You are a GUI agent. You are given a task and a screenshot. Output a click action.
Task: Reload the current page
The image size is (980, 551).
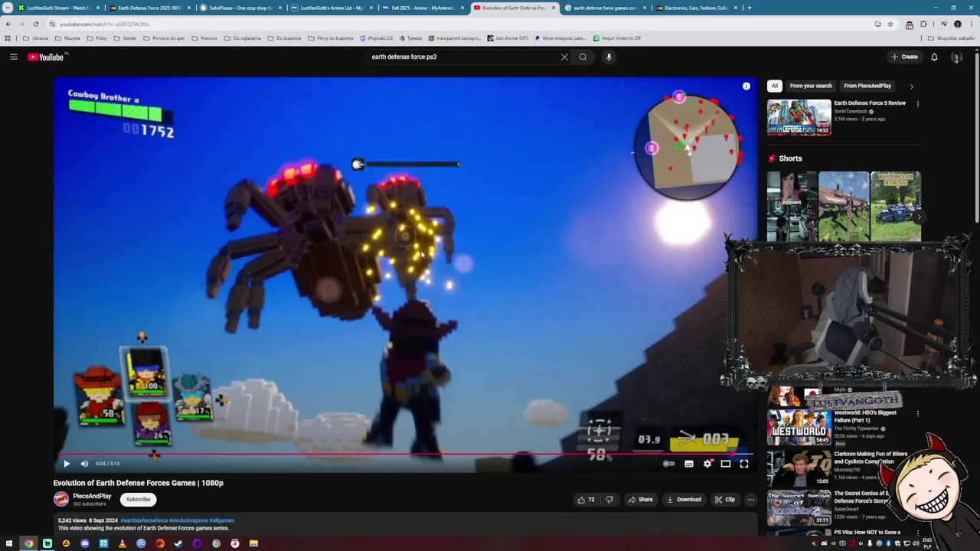pyautogui.click(x=36, y=24)
